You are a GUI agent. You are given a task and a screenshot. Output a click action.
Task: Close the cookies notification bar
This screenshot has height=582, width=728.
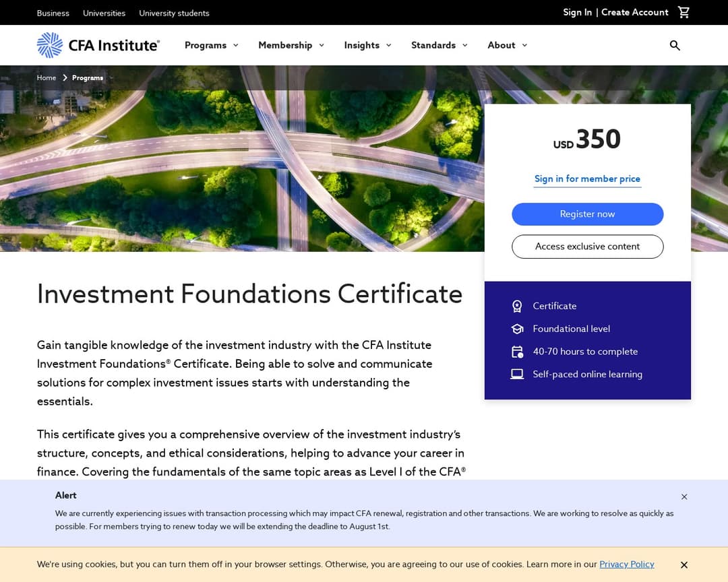[x=684, y=565]
